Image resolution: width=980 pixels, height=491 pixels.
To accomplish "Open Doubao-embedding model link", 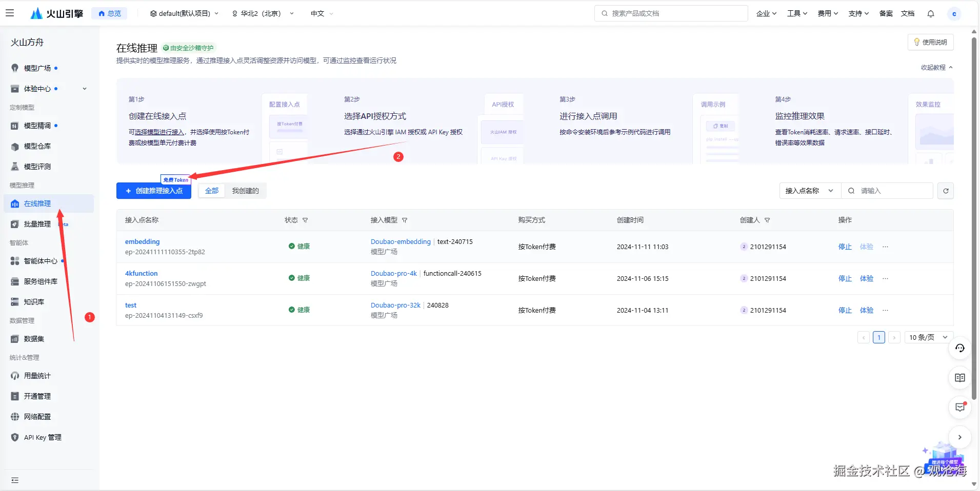I will click(x=401, y=242).
